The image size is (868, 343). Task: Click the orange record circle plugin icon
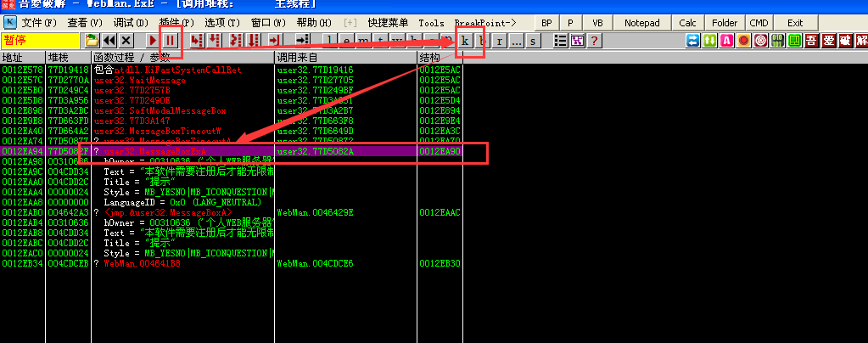click(x=743, y=41)
